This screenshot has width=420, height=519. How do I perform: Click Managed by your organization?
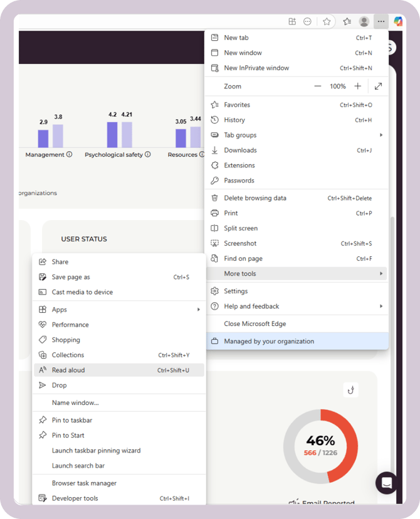(270, 342)
